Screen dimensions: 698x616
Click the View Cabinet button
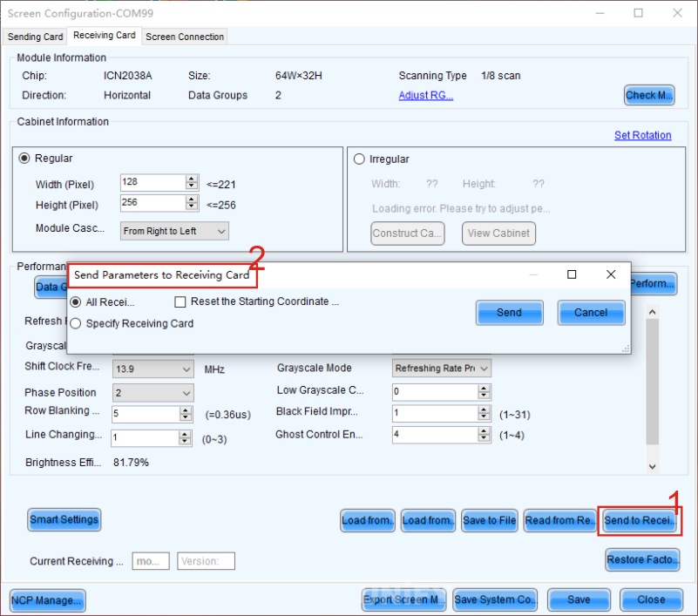(498, 234)
